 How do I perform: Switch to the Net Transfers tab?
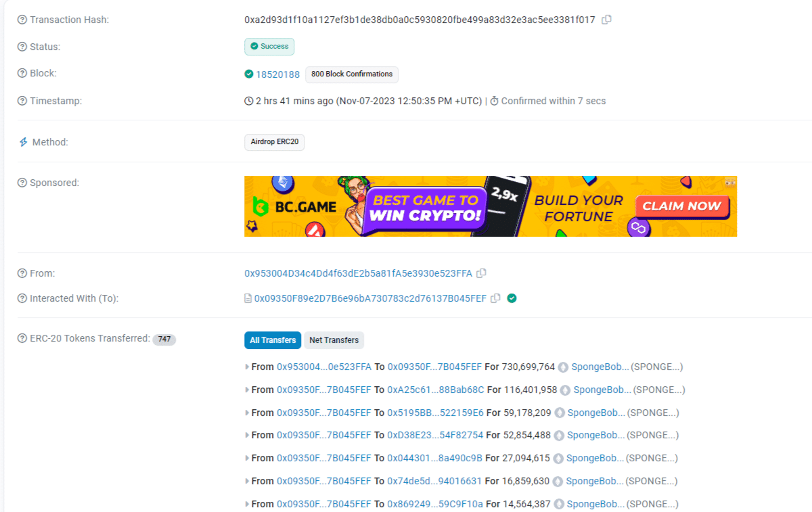pos(334,340)
